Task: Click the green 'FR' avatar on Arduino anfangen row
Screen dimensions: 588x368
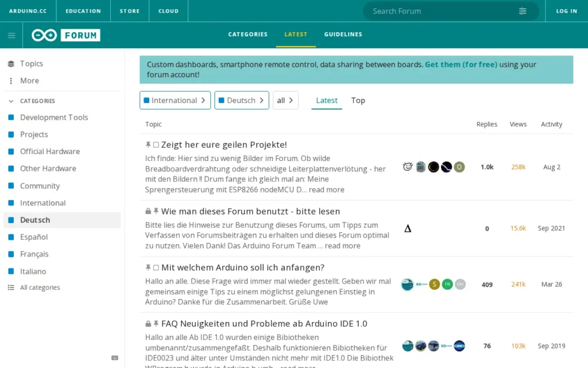Action: [x=447, y=284]
